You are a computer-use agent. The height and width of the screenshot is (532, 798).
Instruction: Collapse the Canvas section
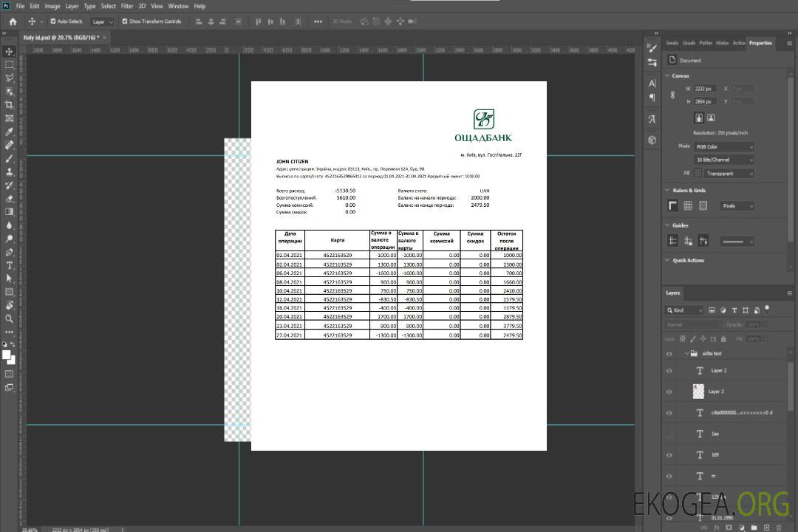[668, 76]
